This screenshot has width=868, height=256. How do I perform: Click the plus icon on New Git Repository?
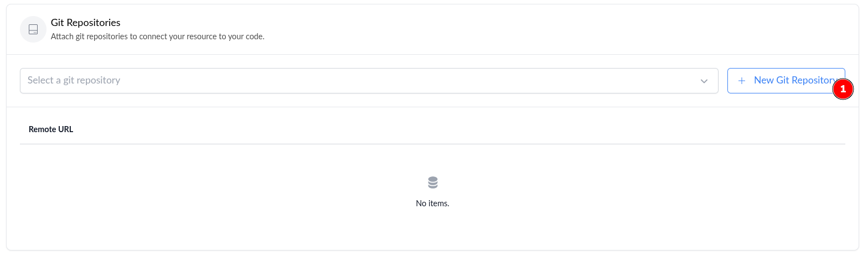(742, 81)
